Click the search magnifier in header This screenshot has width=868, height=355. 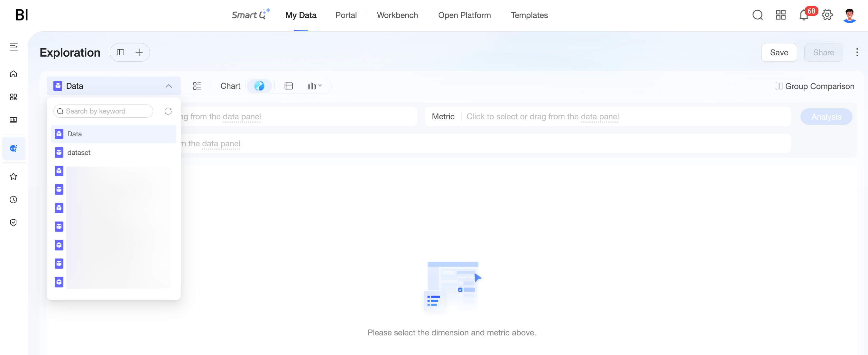(x=757, y=15)
